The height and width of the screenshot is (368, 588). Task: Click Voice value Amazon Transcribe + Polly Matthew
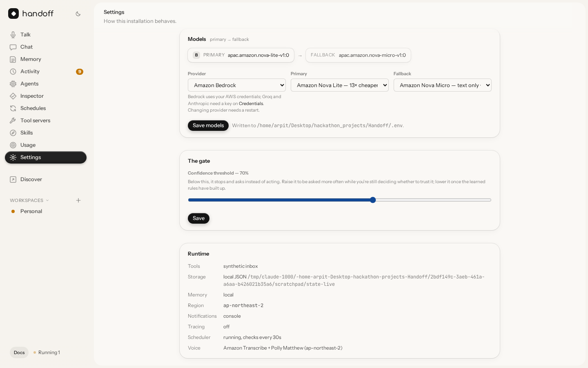[x=283, y=348]
